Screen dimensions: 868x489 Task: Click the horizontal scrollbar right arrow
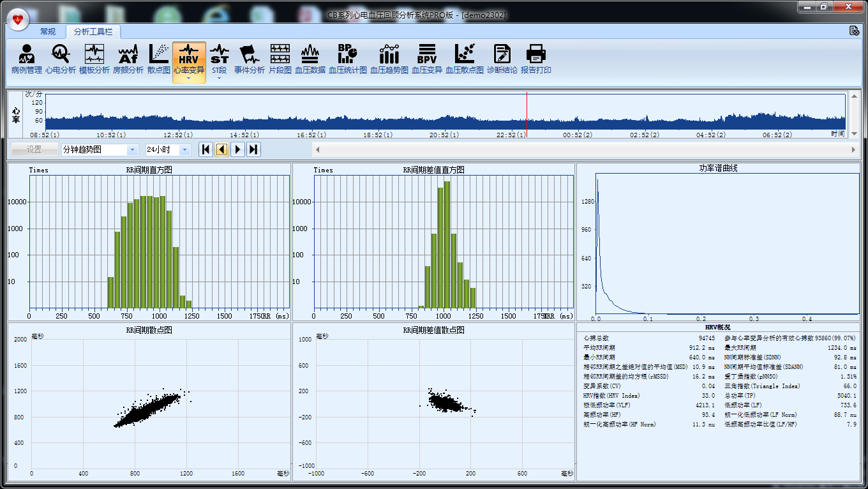853,150
